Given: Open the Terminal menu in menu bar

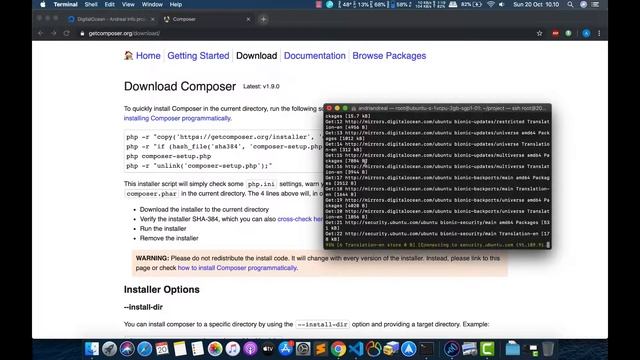Looking at the screenshot, I should pos(65,4).
